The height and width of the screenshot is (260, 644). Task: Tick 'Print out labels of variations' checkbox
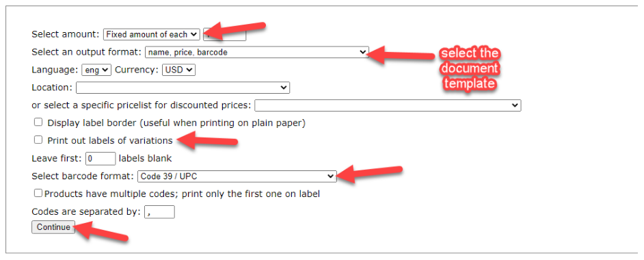(38, 140)
